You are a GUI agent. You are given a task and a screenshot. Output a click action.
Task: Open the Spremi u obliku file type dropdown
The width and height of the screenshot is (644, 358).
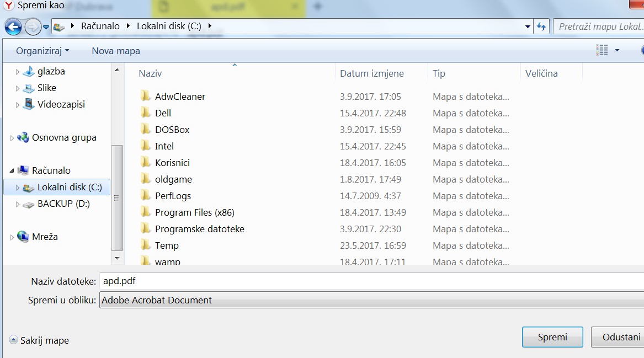[371, 301]
